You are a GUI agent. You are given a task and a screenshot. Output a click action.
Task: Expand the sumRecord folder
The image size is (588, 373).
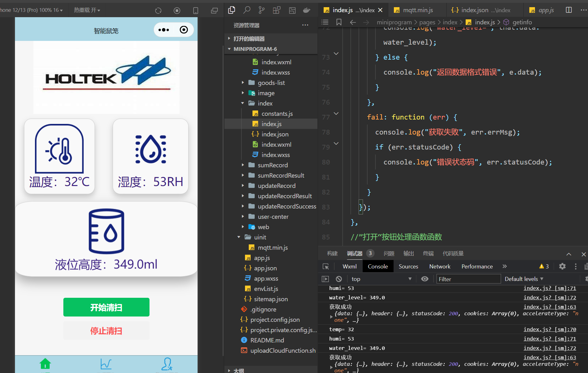click(273, 165)
